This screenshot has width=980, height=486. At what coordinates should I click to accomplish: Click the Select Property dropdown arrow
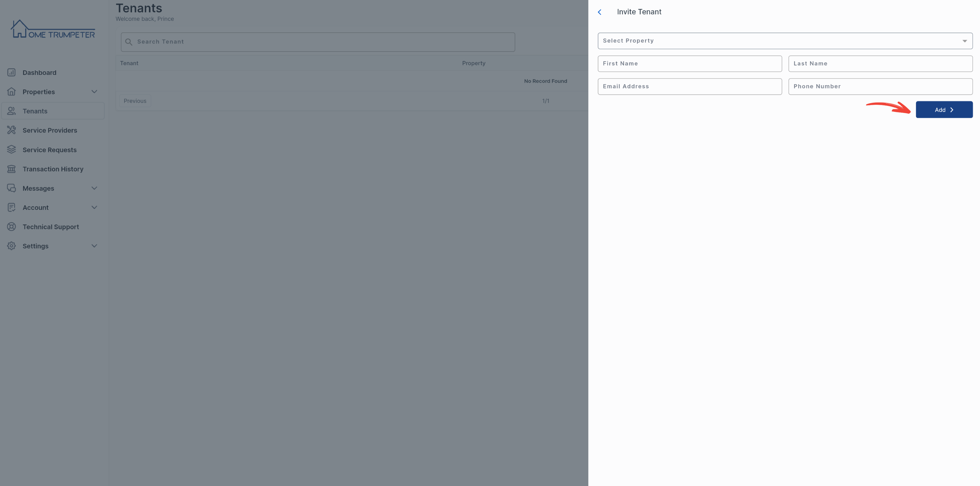coord(964,41)
